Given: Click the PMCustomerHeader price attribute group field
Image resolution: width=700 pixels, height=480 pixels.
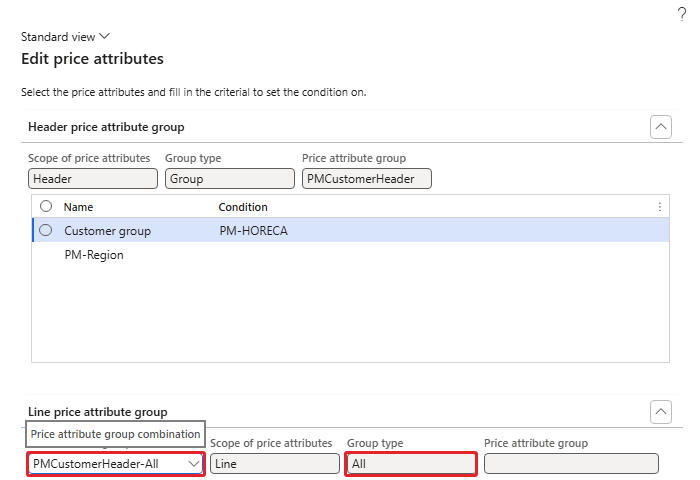Looking at the screenshot, I should click(x=367, y=179).
